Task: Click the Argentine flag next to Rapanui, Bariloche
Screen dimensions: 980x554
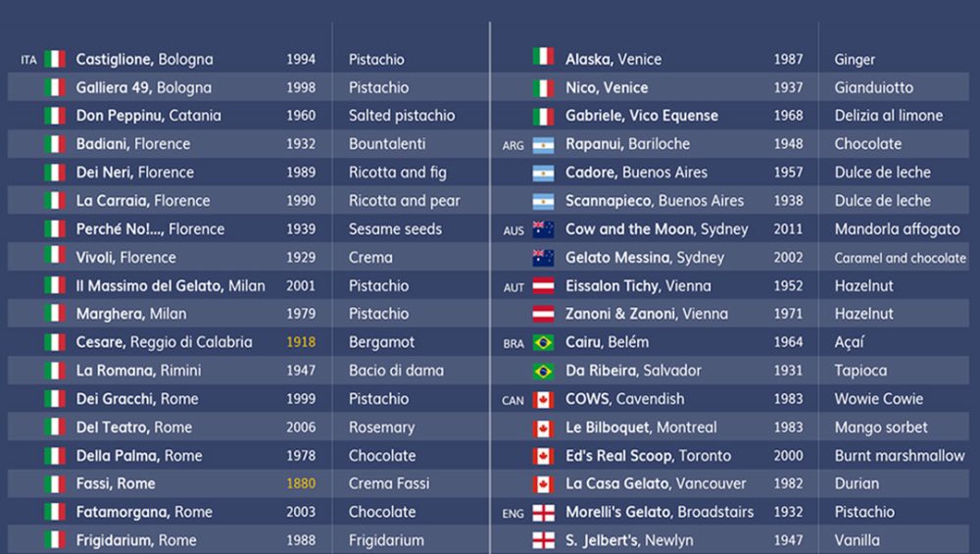Action: [x=543, y=145]
